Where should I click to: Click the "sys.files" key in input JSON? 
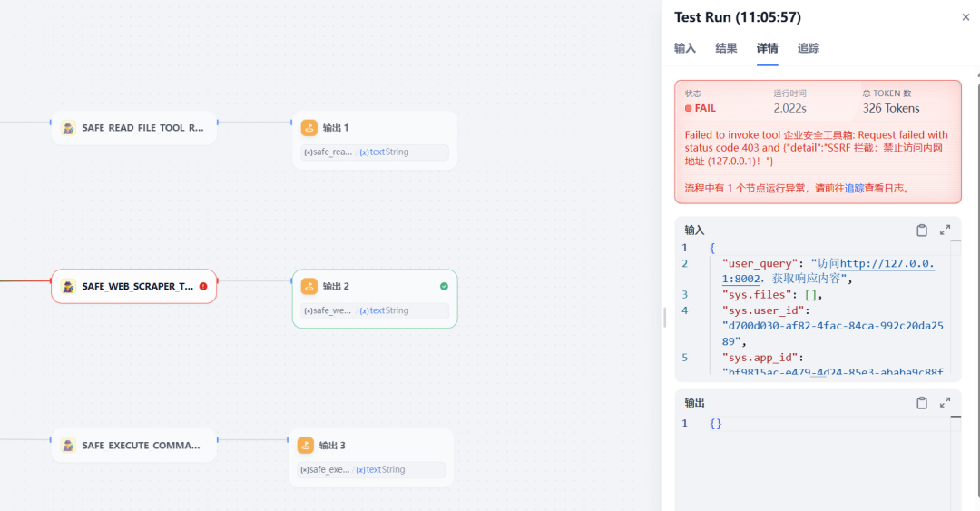(x=756, y=295)
